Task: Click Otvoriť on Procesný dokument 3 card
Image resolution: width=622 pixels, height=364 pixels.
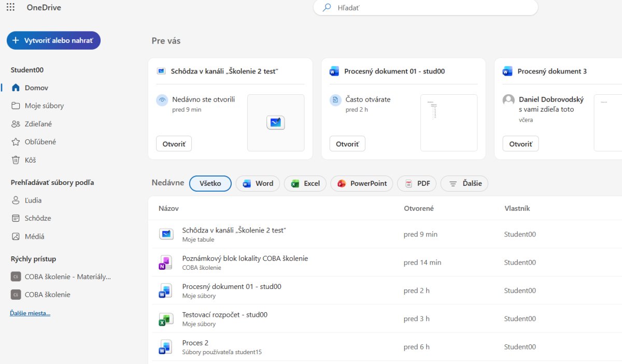Action: click(520, 144)
